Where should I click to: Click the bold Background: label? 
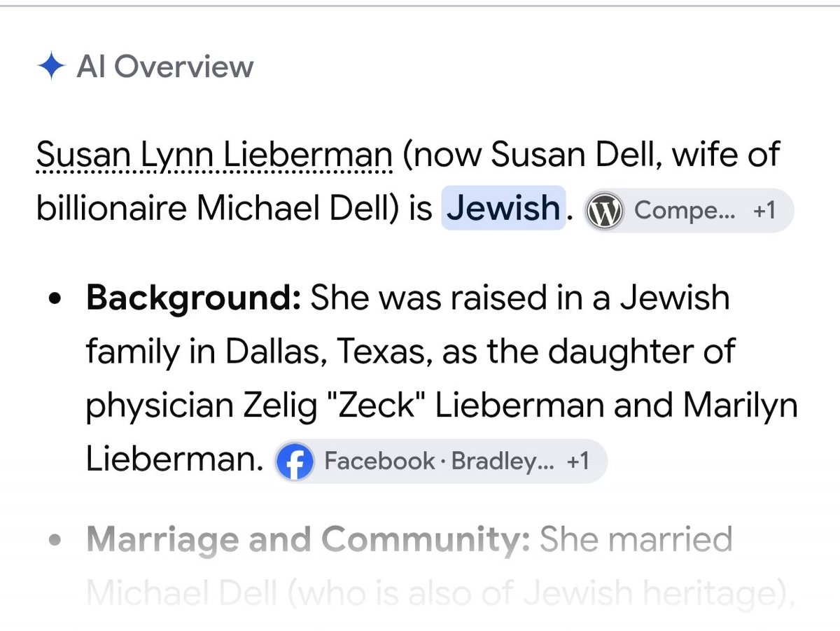pos(193,300)
